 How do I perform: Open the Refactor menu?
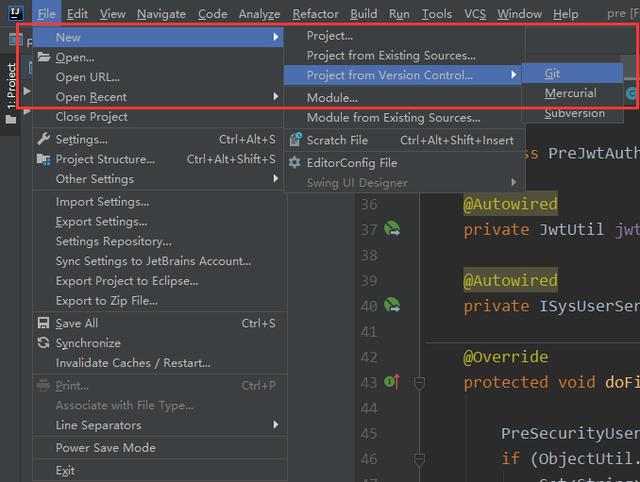click(x=315, y=14)
